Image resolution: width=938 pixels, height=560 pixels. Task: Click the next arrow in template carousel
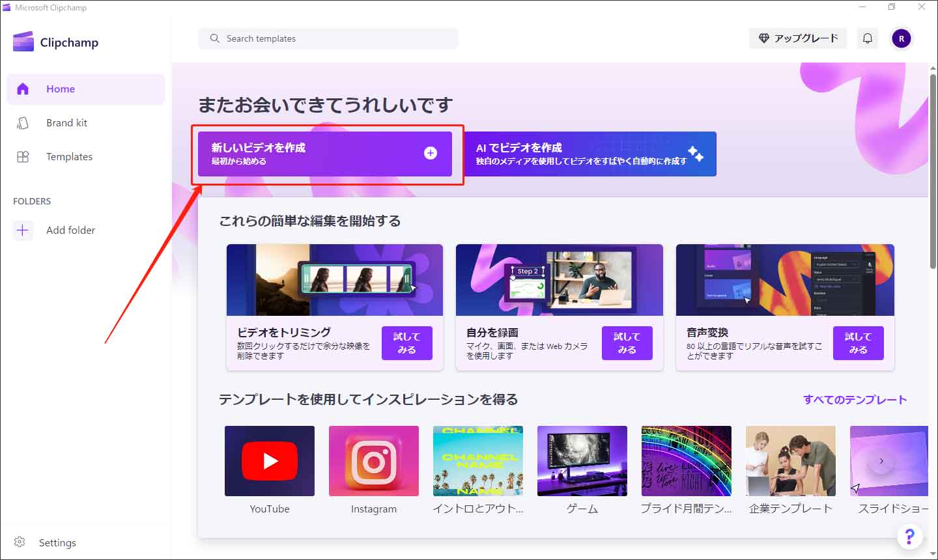pyautogui.click(x=881, y=461)
